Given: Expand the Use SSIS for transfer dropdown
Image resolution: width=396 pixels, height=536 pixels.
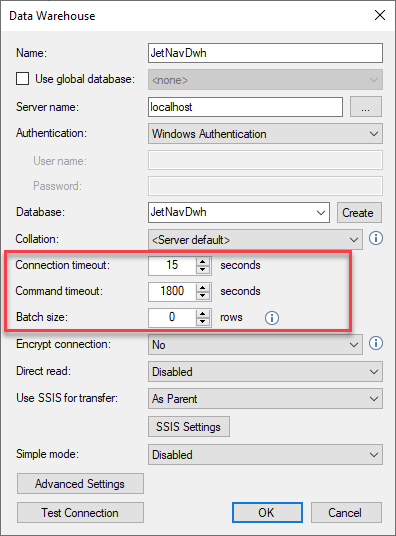Looking at the screenshot, I should click(265, 399).
